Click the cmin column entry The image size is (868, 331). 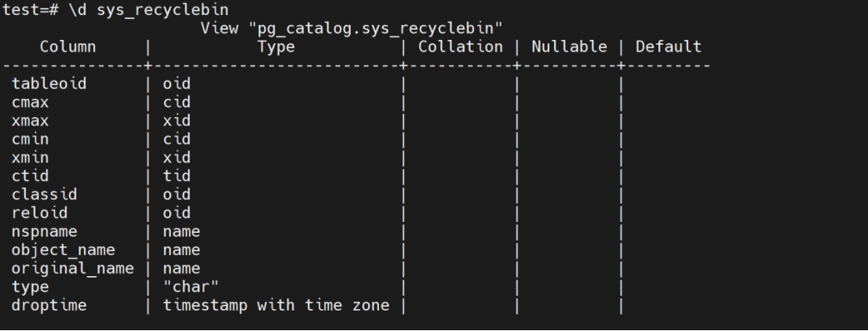tap(28, 139)
